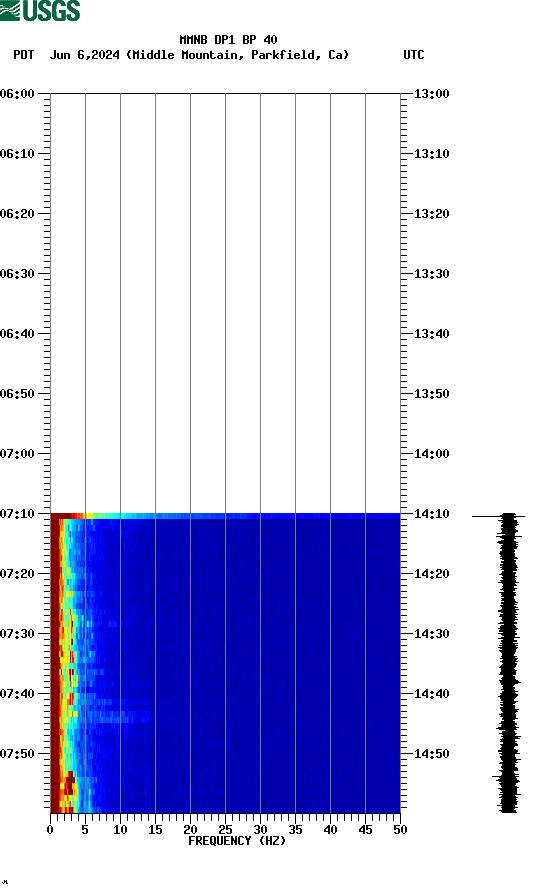Click the "14:20" UTC time label
This screenshot has width=552, height=893.
(x=432, y=574)
